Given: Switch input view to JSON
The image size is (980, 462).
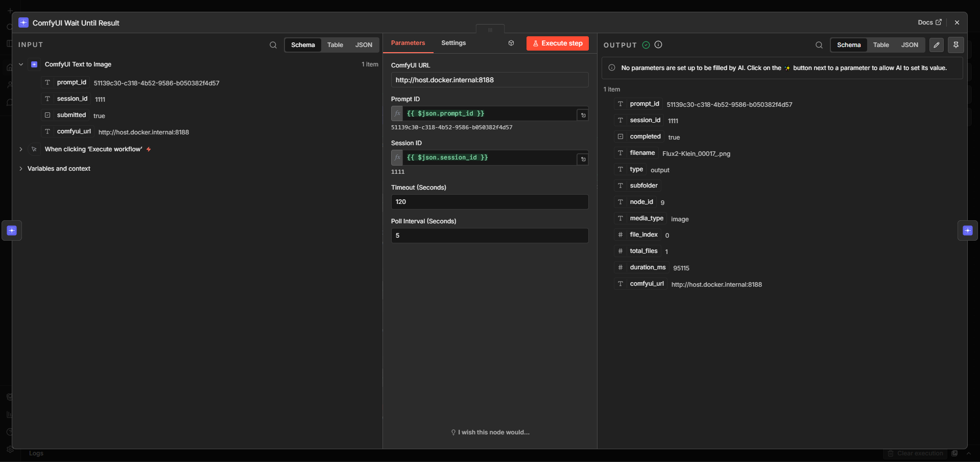Looking at the screenshot, I should 364,45.
